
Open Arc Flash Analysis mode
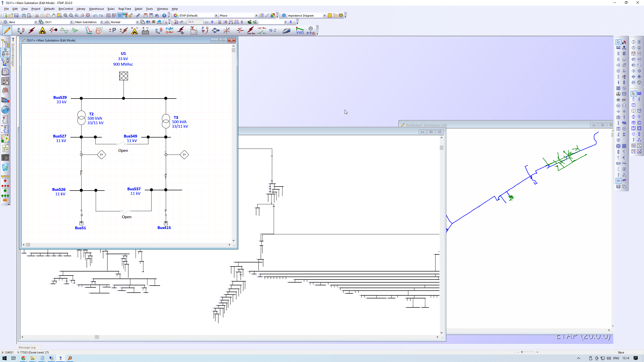pos(43,30)
